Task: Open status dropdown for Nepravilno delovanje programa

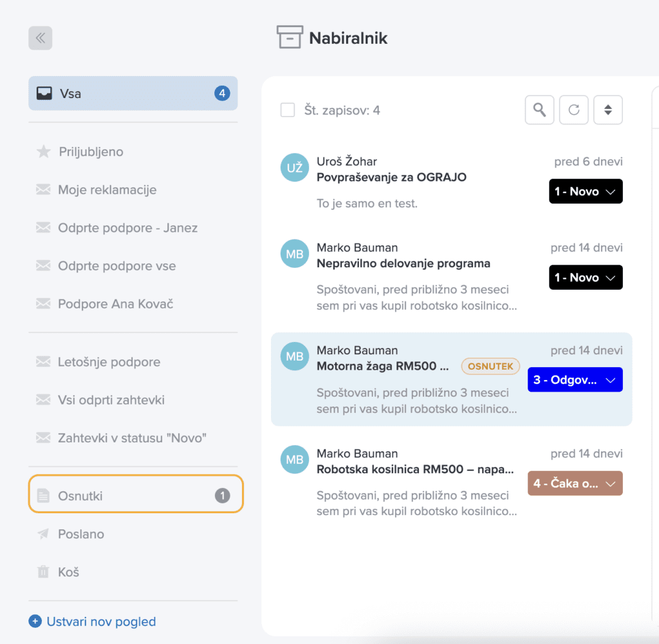Action: pyautogui.click(x=586, y=278)
